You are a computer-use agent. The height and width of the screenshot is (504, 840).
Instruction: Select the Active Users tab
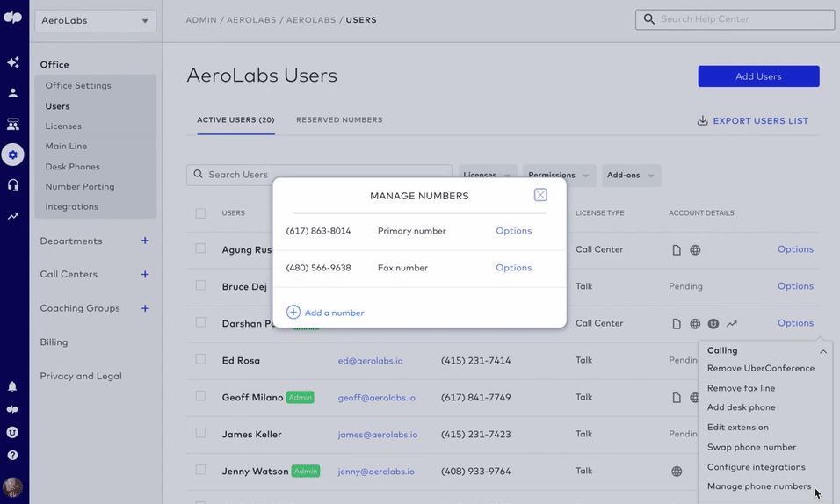click(x=235, y=120)
